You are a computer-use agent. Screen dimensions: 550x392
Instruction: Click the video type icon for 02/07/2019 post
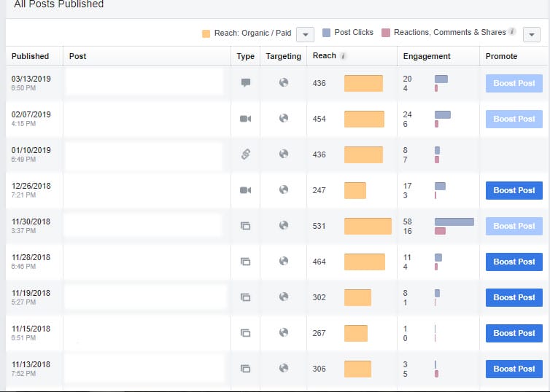click(x=246, y=119)
